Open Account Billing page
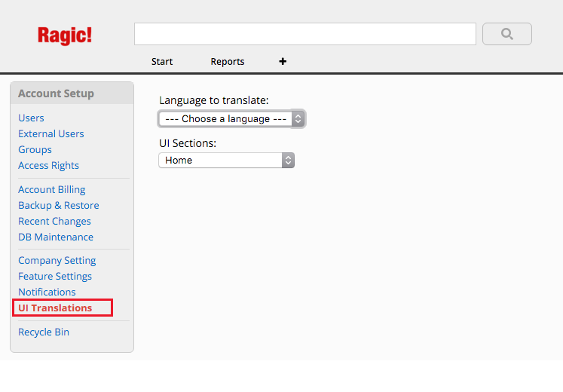 (52, 189)
